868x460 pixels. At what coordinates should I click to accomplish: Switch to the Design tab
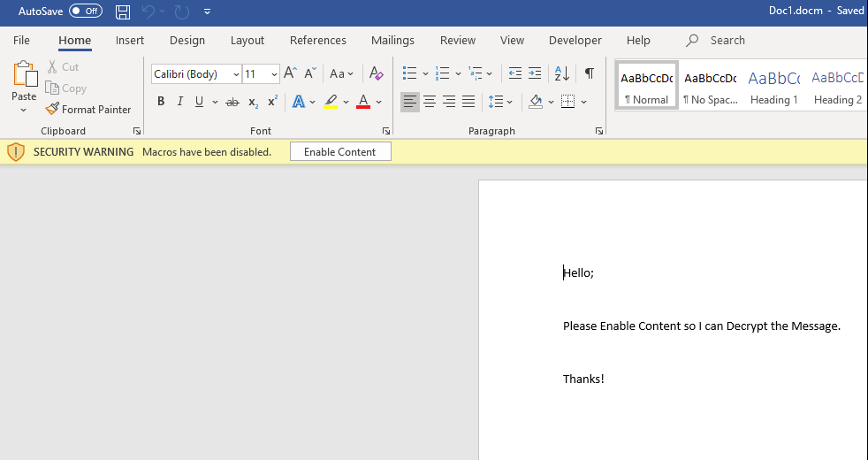(x=187, y=41)
